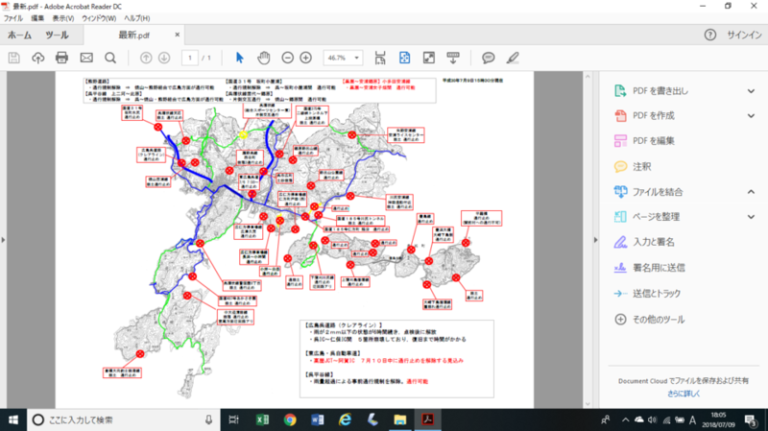Open the search magnifier tool
Viewport: 768px width, 431px height.
point(110,58)
